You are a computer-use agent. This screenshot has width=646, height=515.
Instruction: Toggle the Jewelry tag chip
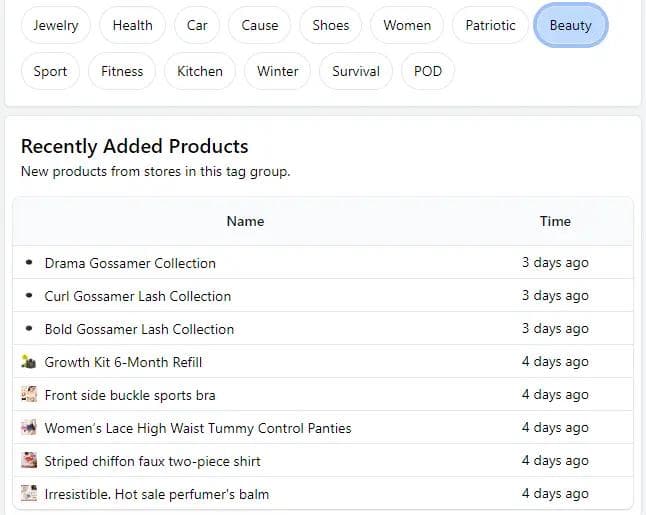pyautogui.click(x=55, y=25)
